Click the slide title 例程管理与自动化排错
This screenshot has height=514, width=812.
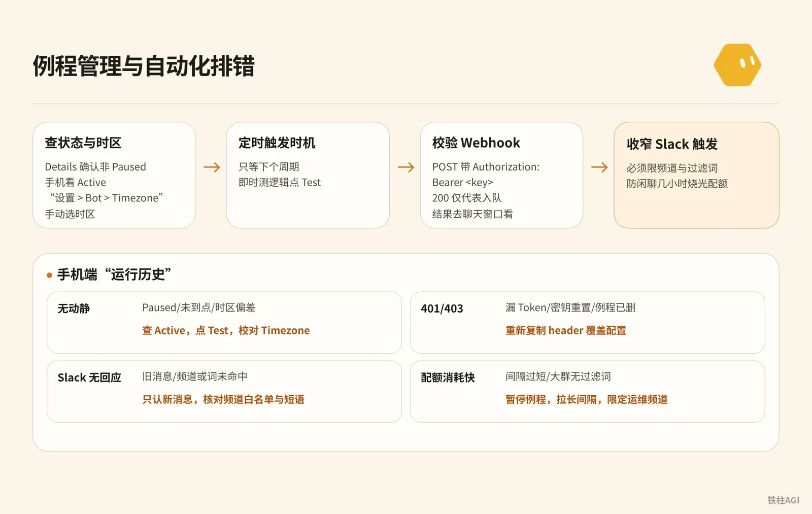click(x=144, y=66)
